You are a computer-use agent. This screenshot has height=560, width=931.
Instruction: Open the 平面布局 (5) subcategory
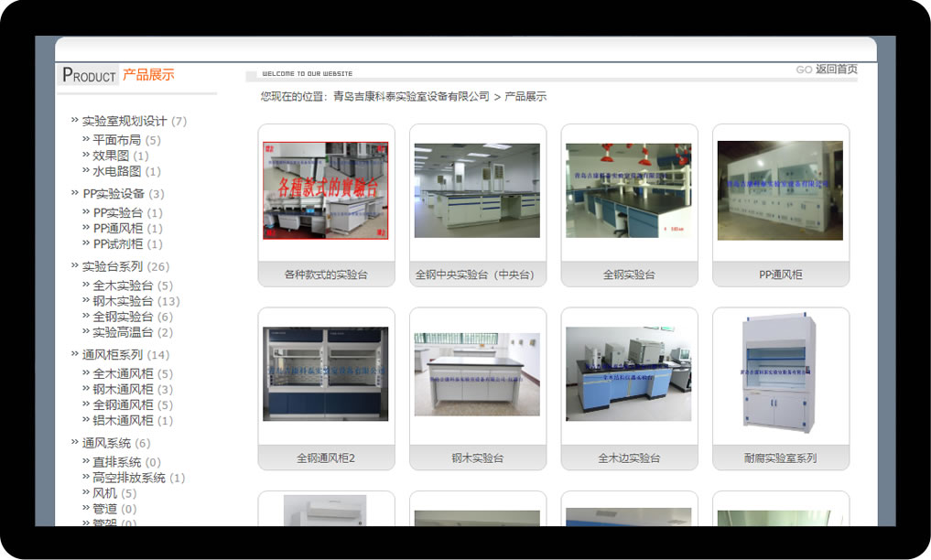pyautogui.click(x=126, y=140)
